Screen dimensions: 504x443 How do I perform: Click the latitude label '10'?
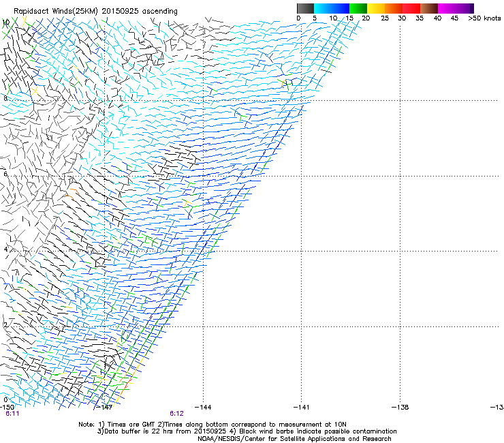(6, 22)
